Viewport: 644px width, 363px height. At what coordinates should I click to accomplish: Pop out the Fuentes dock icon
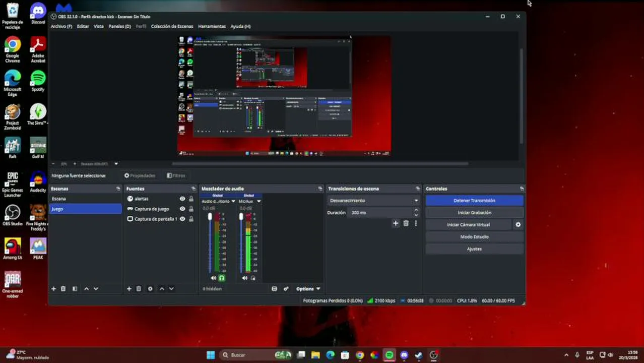tap(193, 189)
